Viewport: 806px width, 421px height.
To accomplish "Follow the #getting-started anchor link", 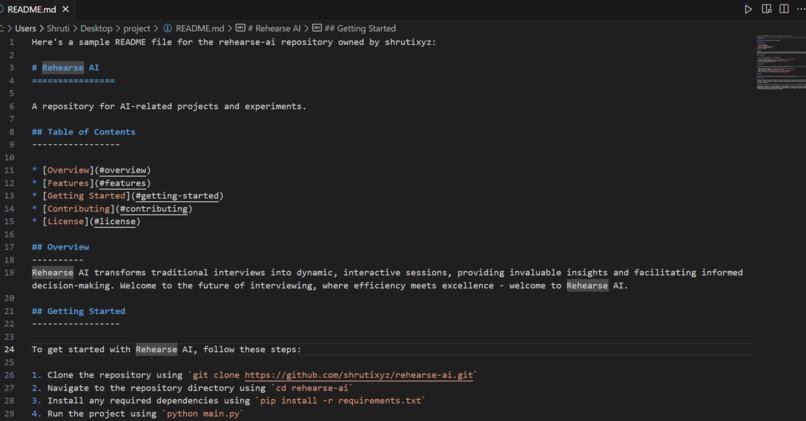I will coord(177,196).
